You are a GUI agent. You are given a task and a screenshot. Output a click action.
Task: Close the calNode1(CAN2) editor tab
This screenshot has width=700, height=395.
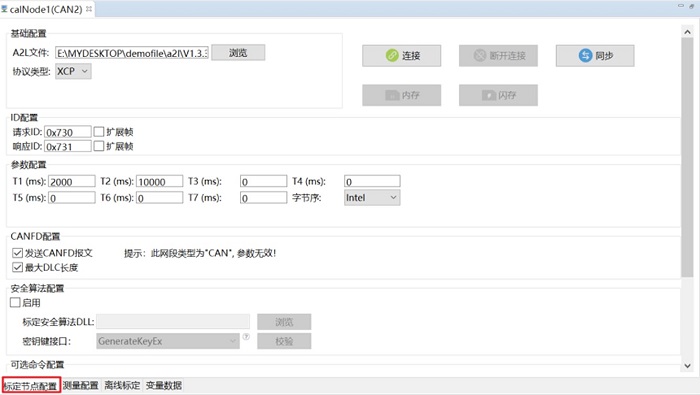[89, 8]
